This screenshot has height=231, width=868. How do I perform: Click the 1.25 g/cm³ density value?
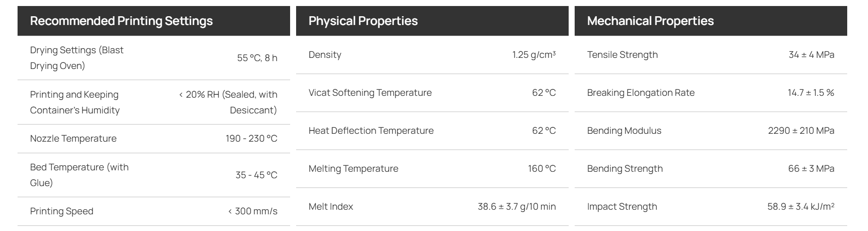pos(534,55)
